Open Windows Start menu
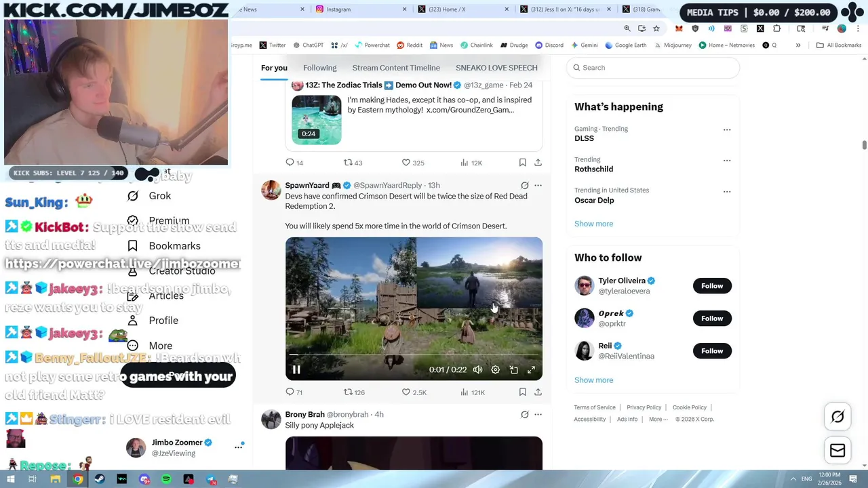This screenshot has width=868, height=488. 10,479
